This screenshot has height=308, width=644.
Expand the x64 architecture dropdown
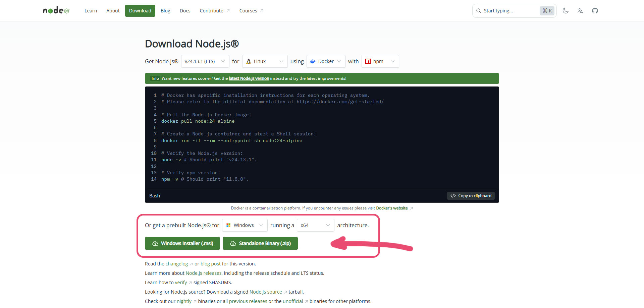click(x=316, y=225)
